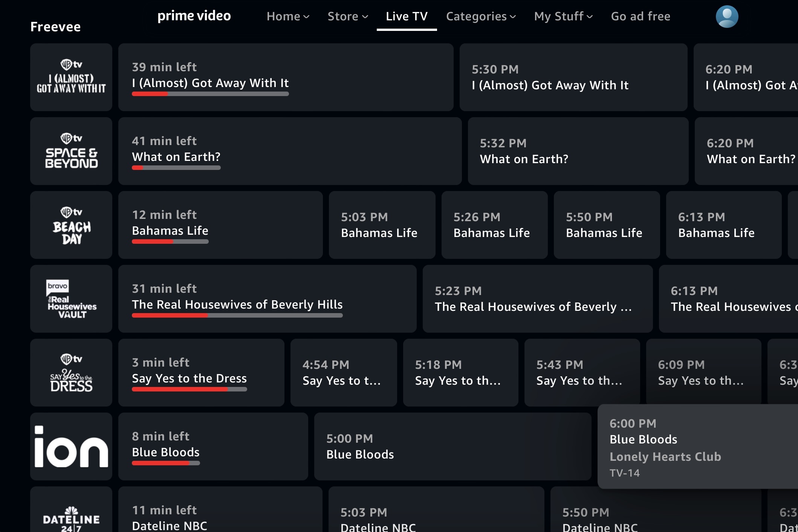Screen dimensions: 798x532
Task: Select the 6:13 PM Bahamas Life listing
Action: point(724,225)
